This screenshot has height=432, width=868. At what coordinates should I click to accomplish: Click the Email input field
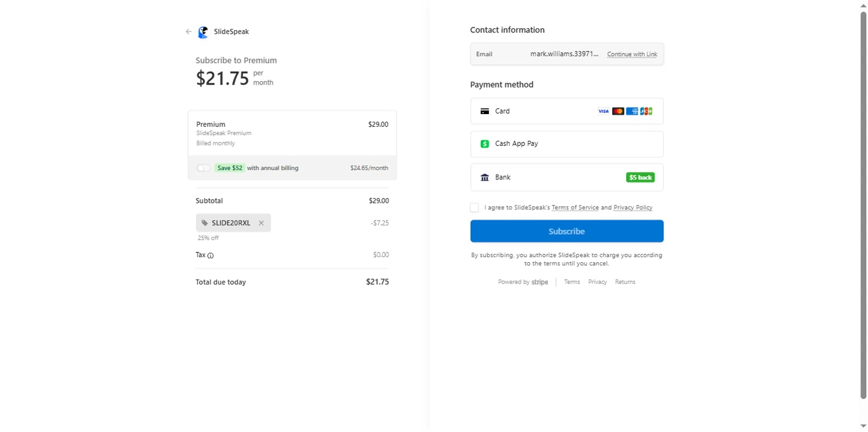564,54
